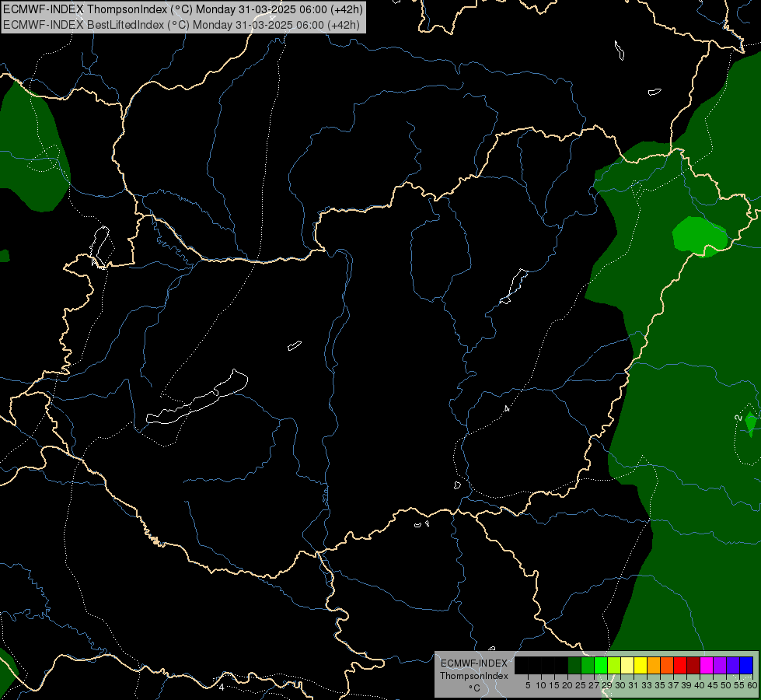Select the medium green 25–27 legend swatch
This screenshot has width=761, height=700.
pyautogui.click(x=588, y=665)
